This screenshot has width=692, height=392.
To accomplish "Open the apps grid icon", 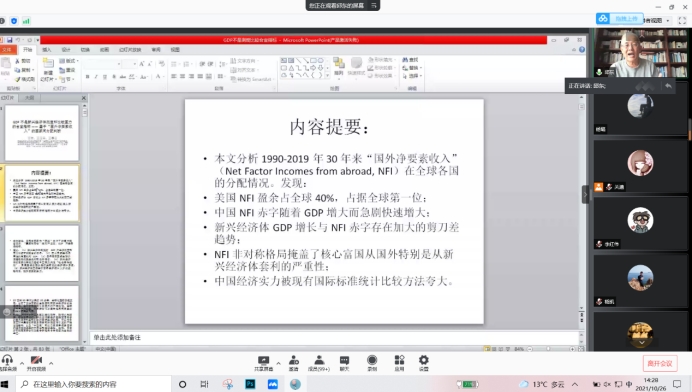I will (x=399, y=360).
